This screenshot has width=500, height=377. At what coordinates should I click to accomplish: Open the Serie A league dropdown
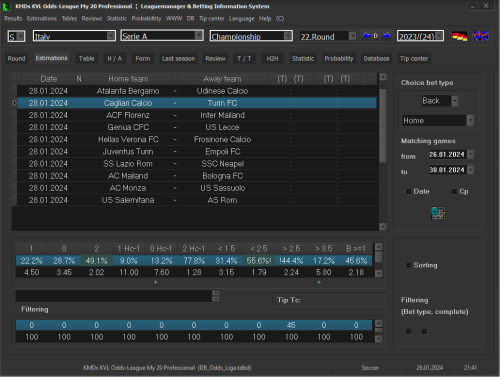[199, 36]
